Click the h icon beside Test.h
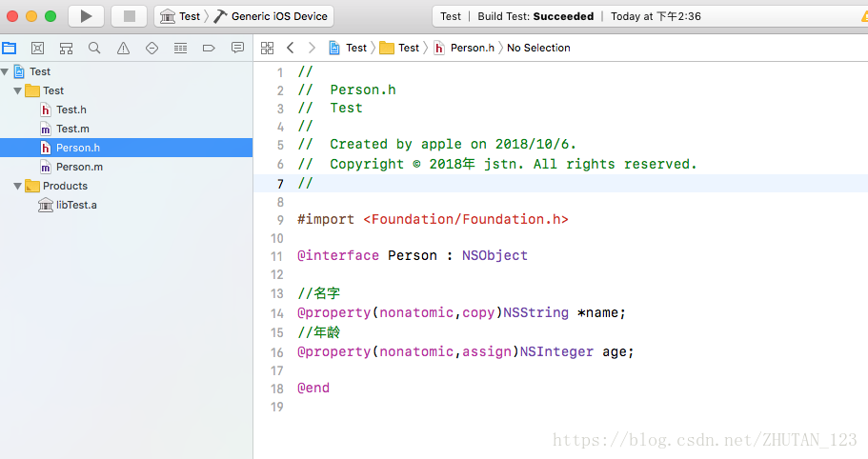 46,110
